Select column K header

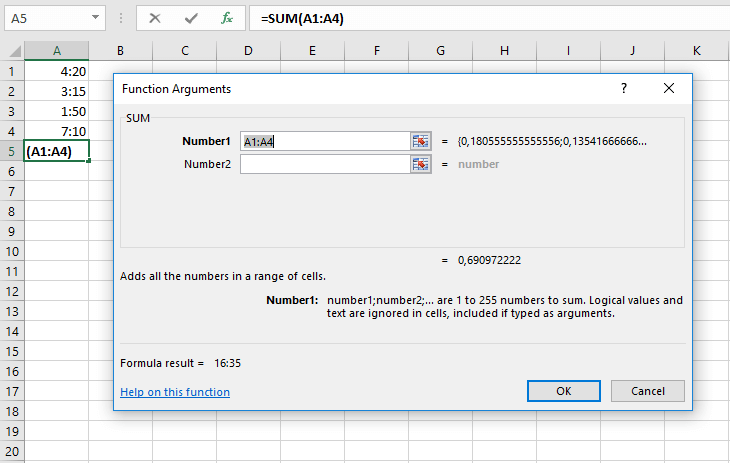coord(696,50)
